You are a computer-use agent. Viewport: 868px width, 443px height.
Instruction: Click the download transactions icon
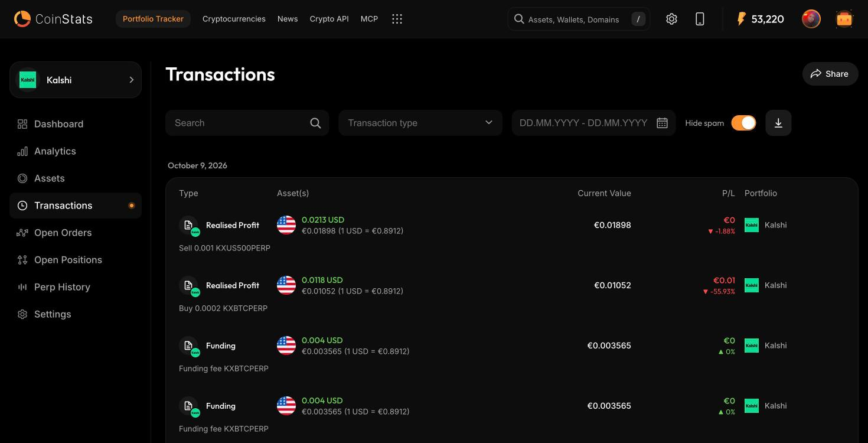[x=778, y=123]
